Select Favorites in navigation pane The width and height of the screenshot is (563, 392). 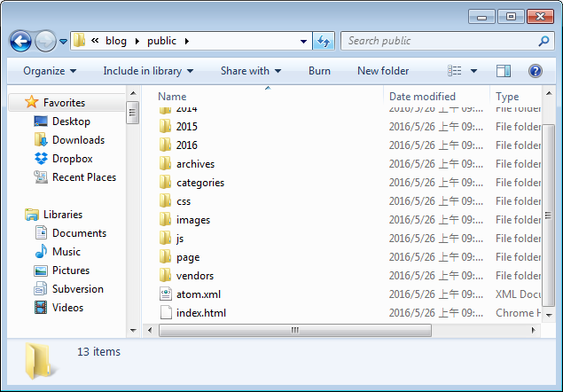(x=66, y=103)
